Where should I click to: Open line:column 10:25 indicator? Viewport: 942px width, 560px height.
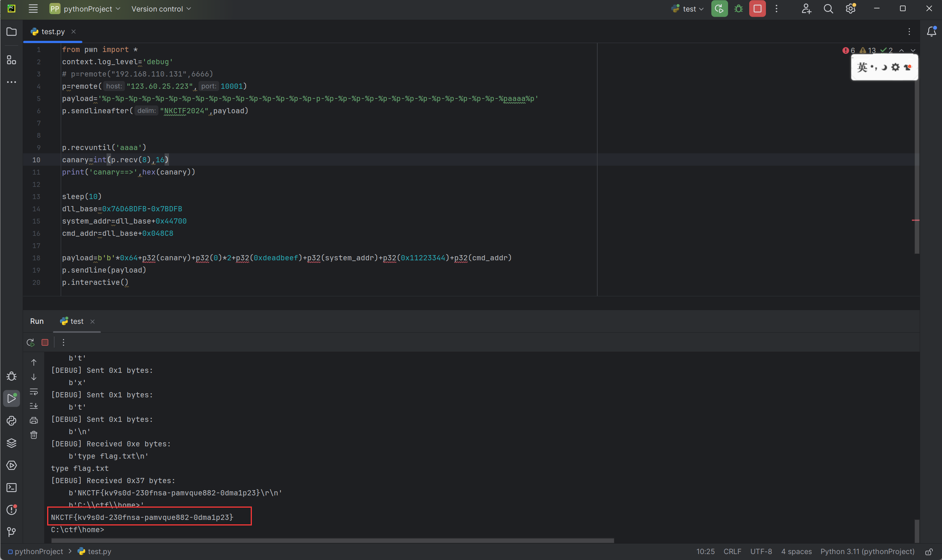coord(705,551)
